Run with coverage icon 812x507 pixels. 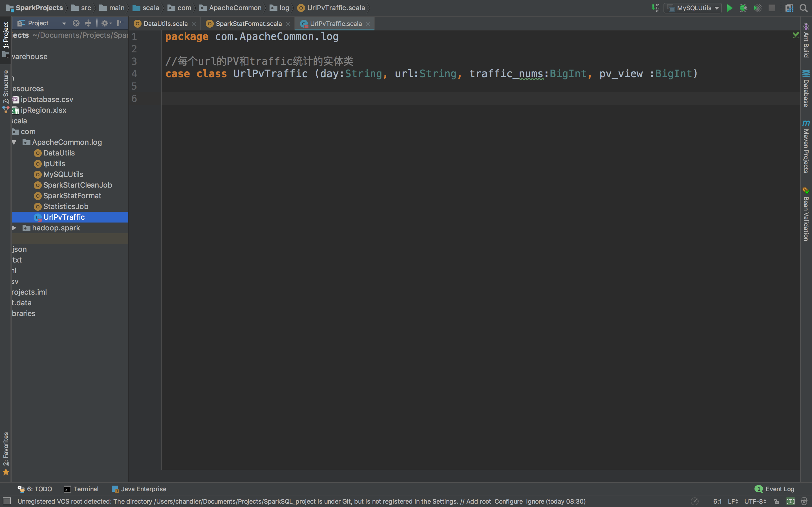click(758, 8)
